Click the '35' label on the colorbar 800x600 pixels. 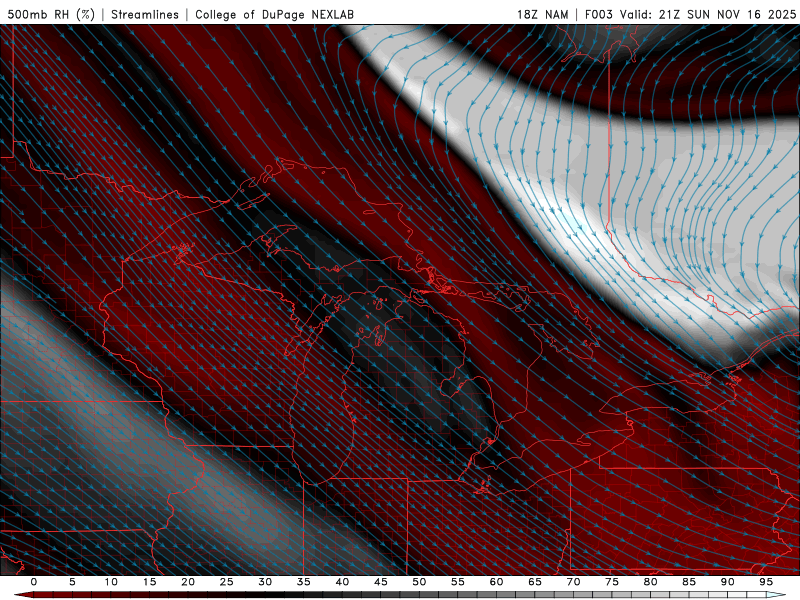304,582
